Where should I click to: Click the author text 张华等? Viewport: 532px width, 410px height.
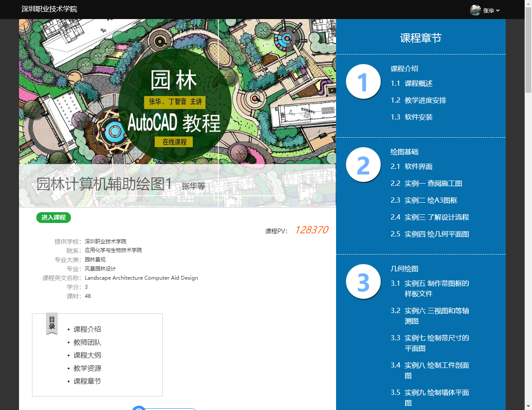click(193, 186)
